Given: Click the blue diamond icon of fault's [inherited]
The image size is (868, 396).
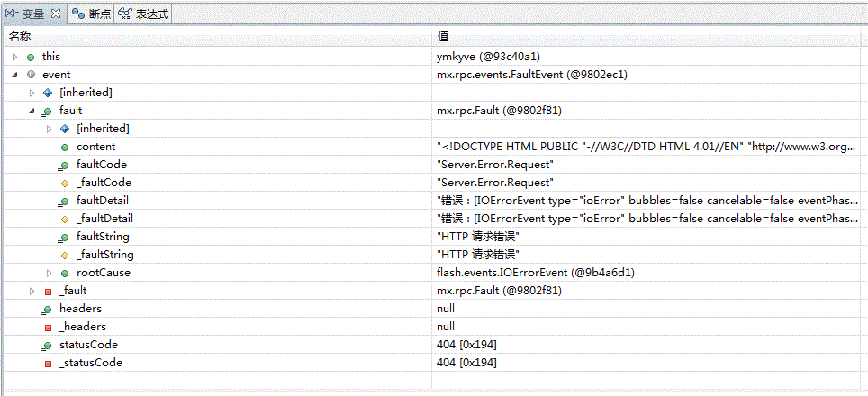Looking at the screenshot, I should [65, 129].
